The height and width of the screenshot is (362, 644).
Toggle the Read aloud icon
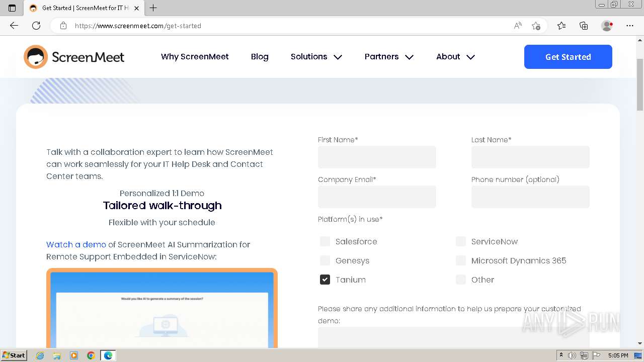(518, 26)
